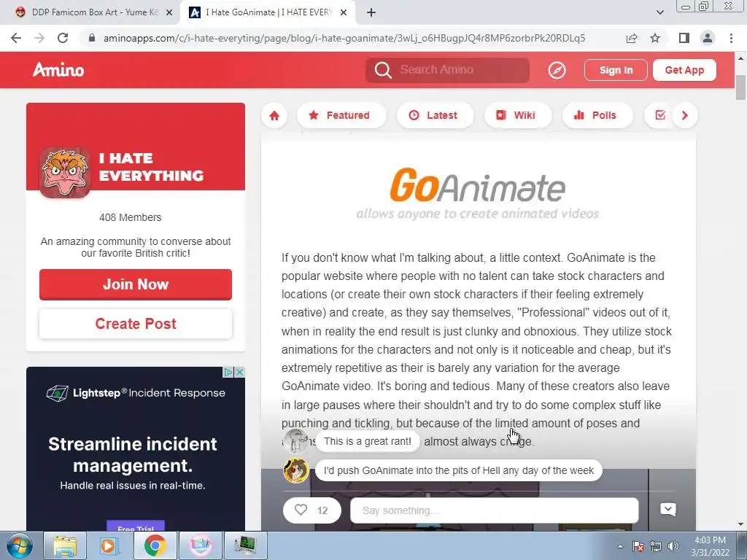This screenshot has height=560, width=747.
Task: Open the Wiki tab
Action: 517,115
